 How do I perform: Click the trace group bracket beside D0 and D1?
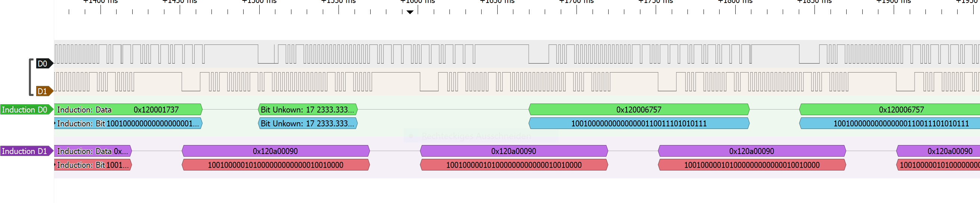pyautogui.click(x=30, y=77)
